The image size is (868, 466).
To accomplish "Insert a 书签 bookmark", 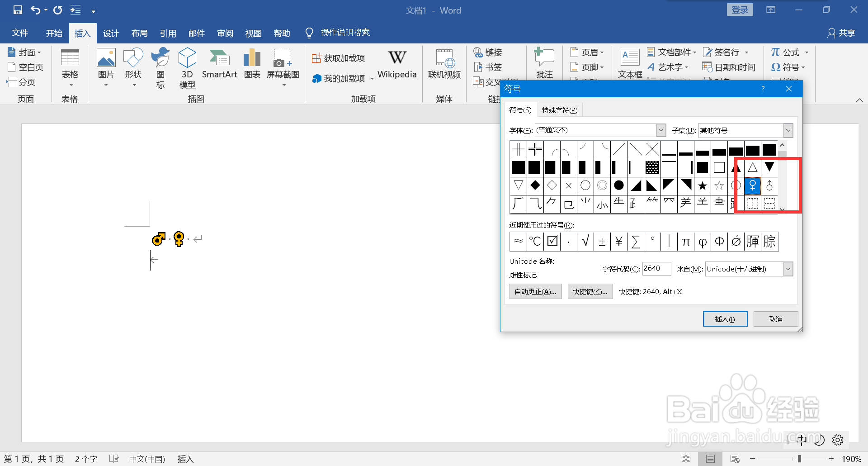I will 488,67.
